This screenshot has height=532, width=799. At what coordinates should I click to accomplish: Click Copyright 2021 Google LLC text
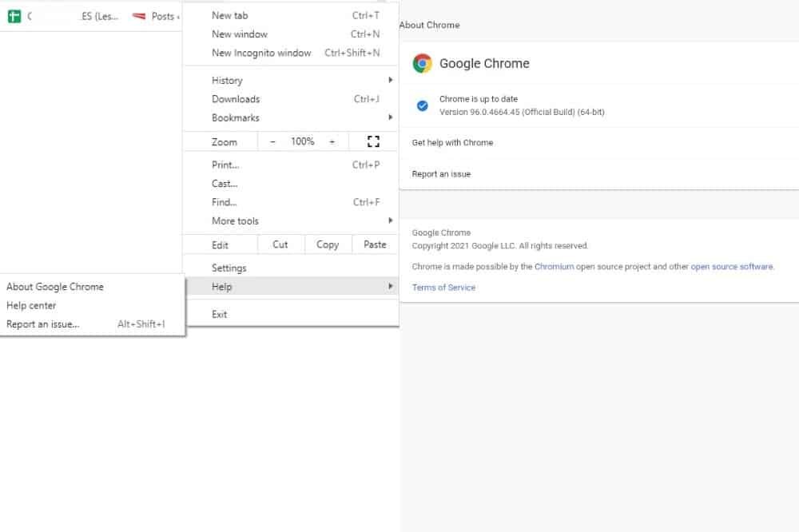[499, 245]
